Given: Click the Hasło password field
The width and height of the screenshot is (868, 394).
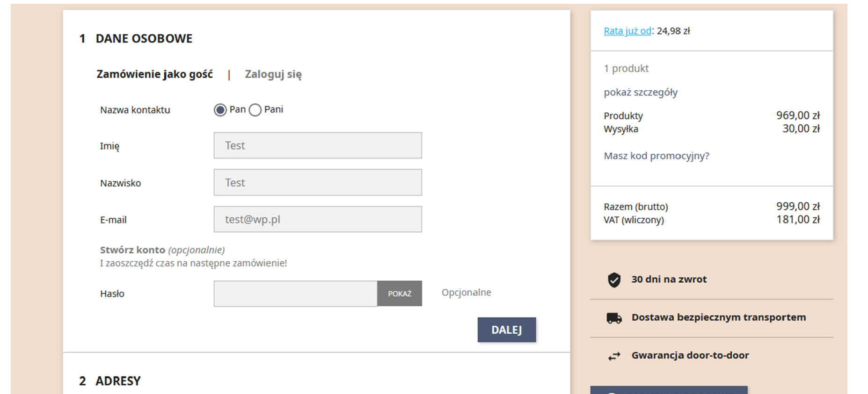Looking at the screenshot, I should [295, 294].
